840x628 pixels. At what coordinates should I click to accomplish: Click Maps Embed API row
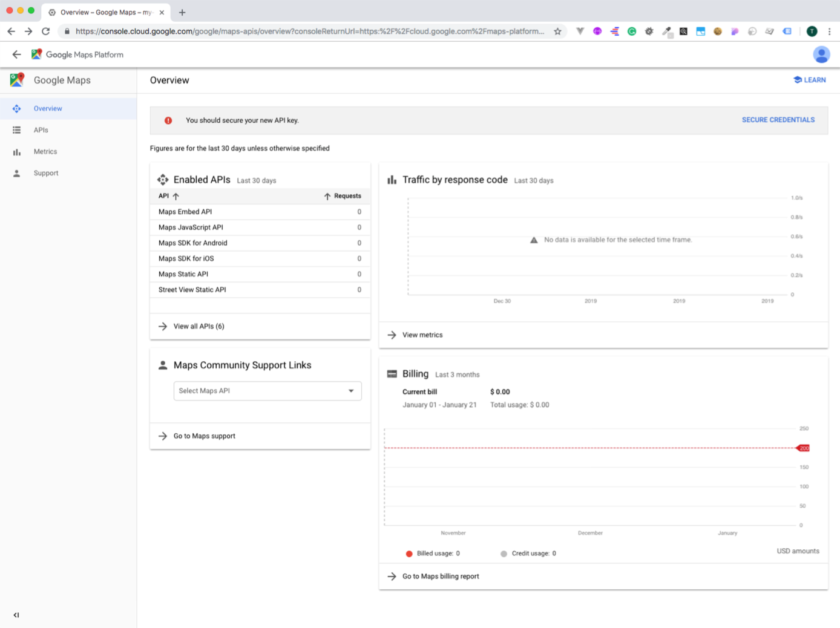pos(260,212)
